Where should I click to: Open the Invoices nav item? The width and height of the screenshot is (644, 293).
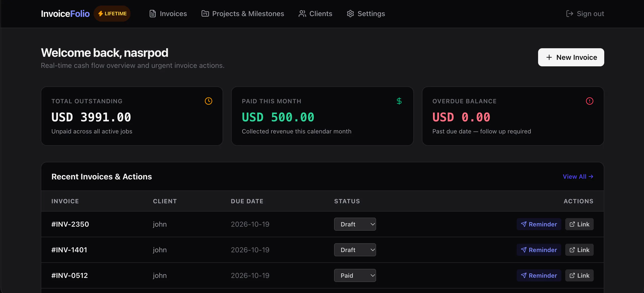coord(168,14)
